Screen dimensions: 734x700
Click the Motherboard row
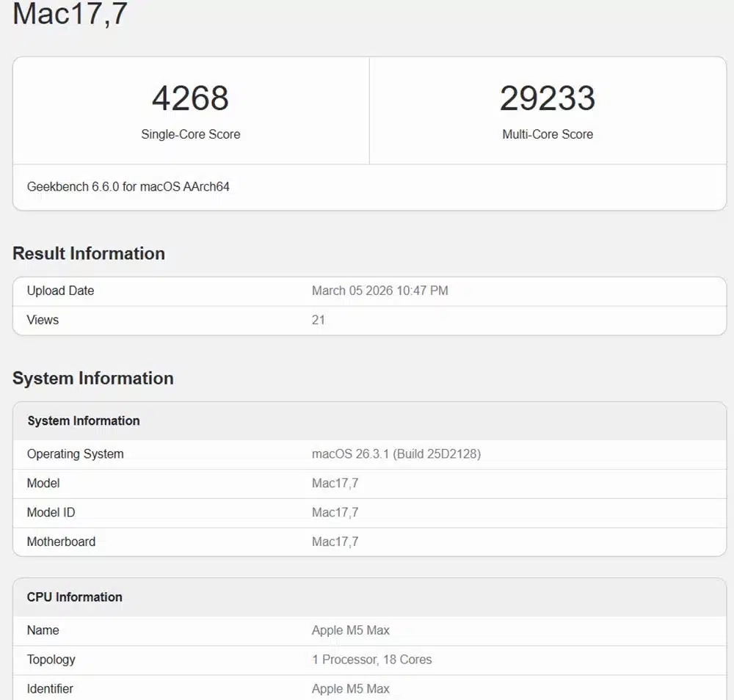[x=60, y=542]
